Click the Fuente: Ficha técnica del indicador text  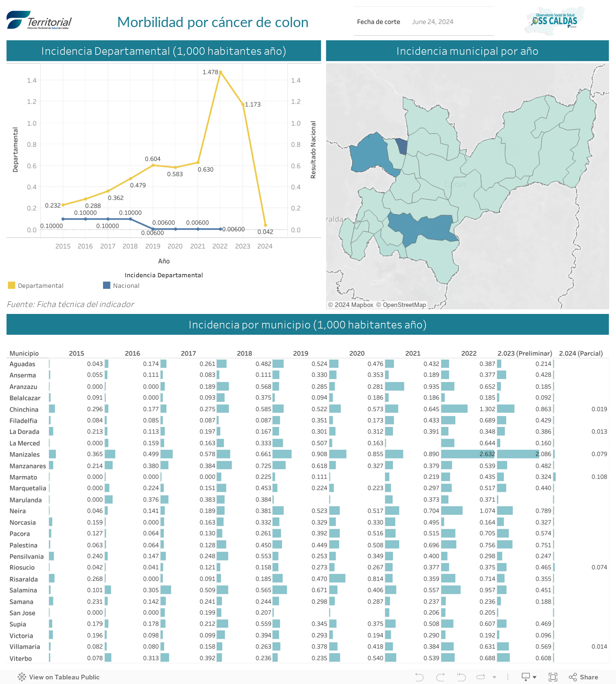click(70, 304)
